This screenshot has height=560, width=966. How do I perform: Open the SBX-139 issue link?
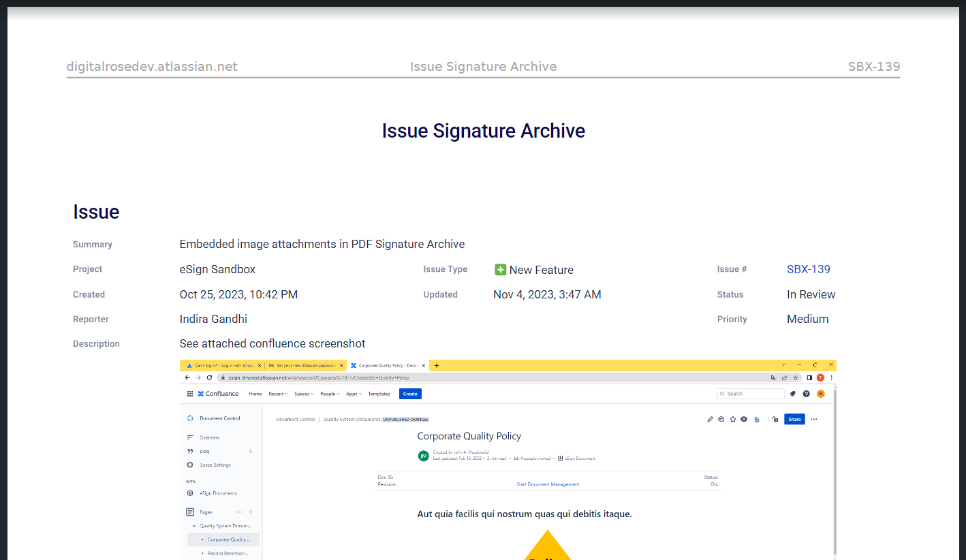click(x=808, y=269)
